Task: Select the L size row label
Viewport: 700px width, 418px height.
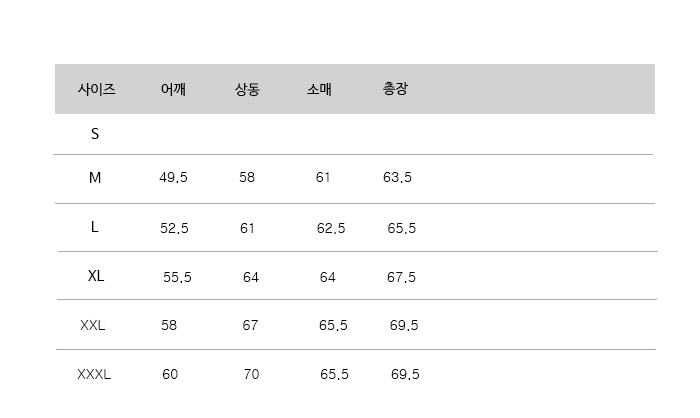Action: 95,227
